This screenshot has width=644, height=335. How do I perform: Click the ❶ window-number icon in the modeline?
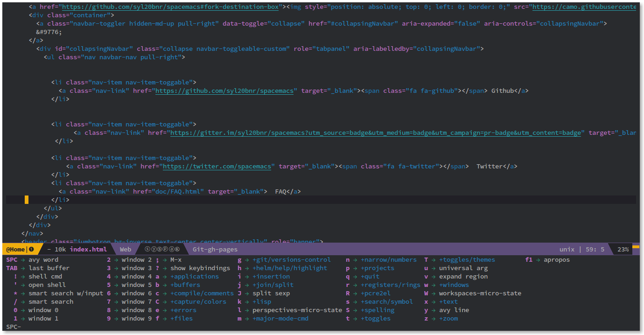[31, 249]
